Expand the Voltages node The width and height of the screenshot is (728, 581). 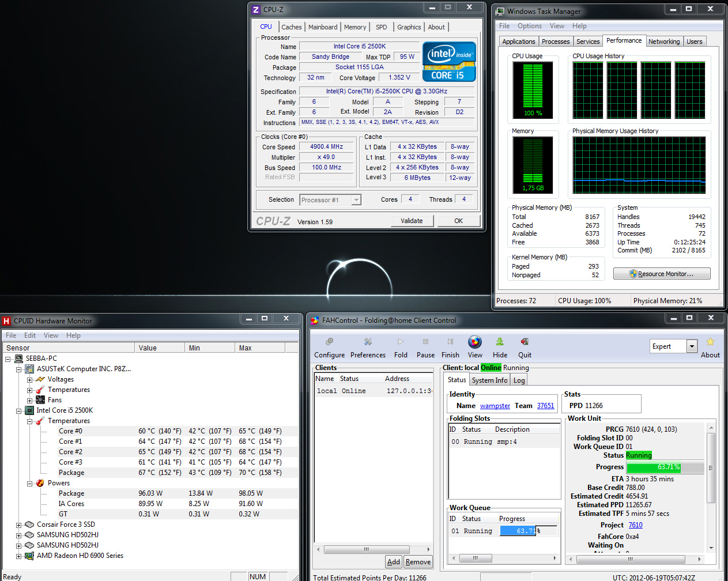(30, 380)
